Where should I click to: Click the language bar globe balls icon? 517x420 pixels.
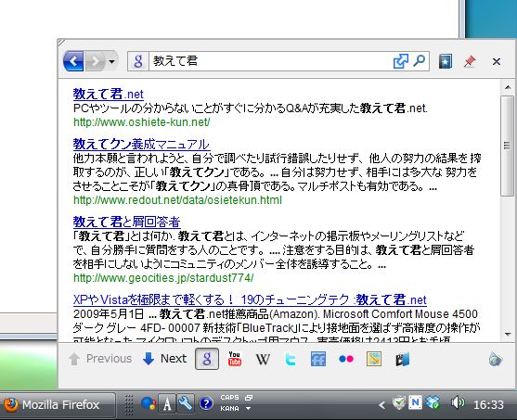pyautogui.click(x=148, y=404)
